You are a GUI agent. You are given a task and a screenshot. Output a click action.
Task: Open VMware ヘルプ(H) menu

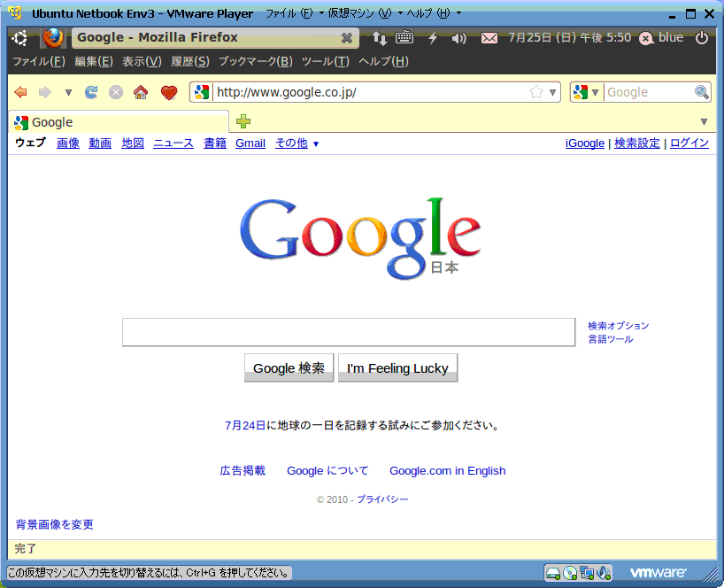pyautogui.click(x=433, y=13)
